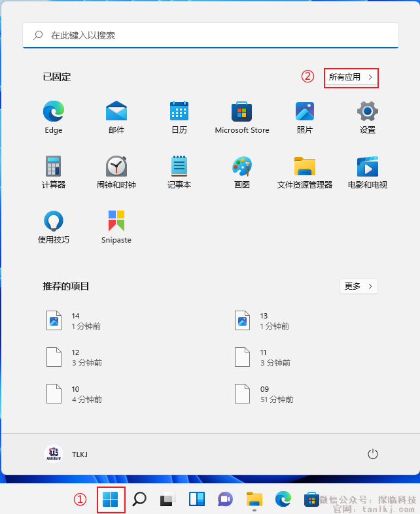Screen dimensions: 420x514
Task: Open recommended file 10
Action: [x=75, y=394]
